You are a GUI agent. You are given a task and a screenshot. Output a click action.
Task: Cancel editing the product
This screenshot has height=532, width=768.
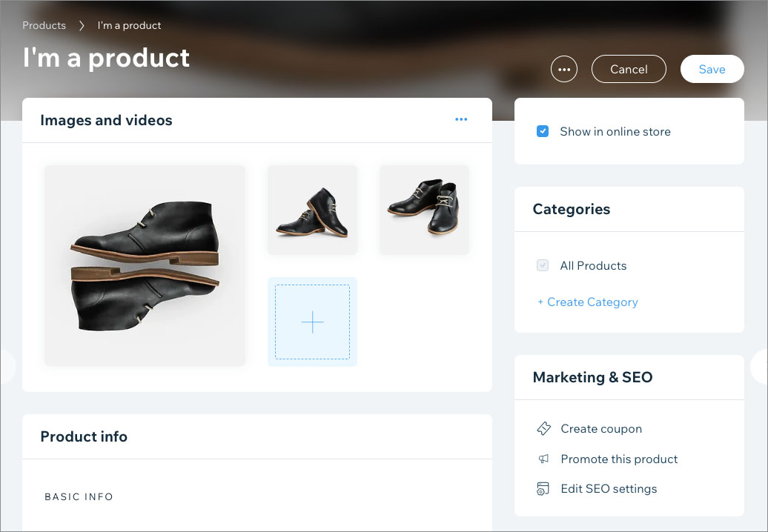coord(629,68)
